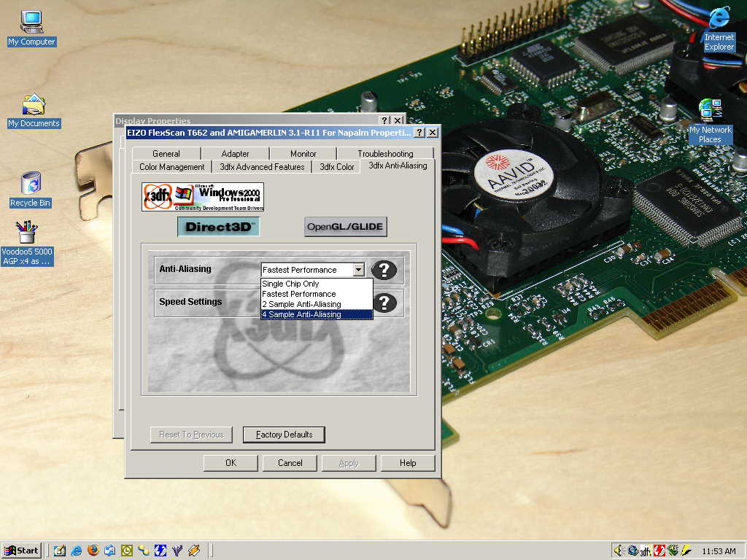
Task: Choose Fastest Performance in dropdown list
Action: (x=317, y=295)
